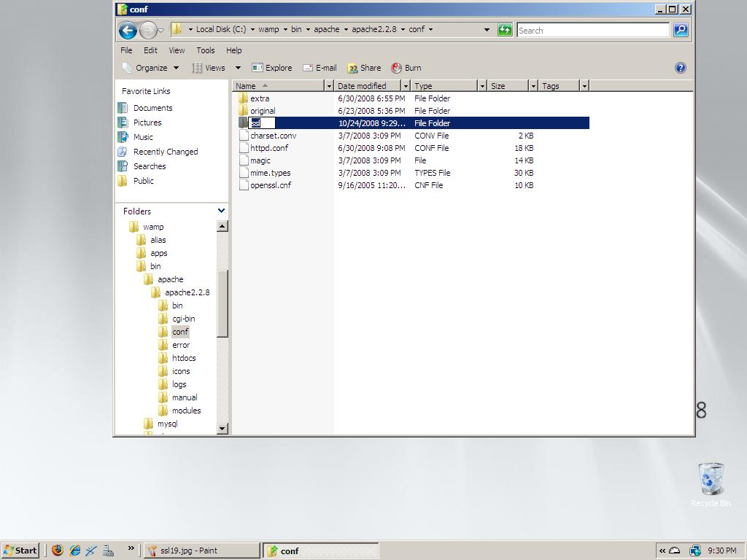This screenshot has height=560, width=747.
Task: Select the htdocs folder in tree
Action: point(183,358)
